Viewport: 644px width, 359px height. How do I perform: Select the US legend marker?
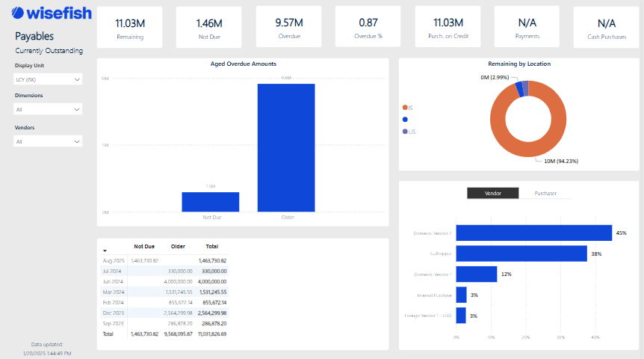click(x=405, y=132)
